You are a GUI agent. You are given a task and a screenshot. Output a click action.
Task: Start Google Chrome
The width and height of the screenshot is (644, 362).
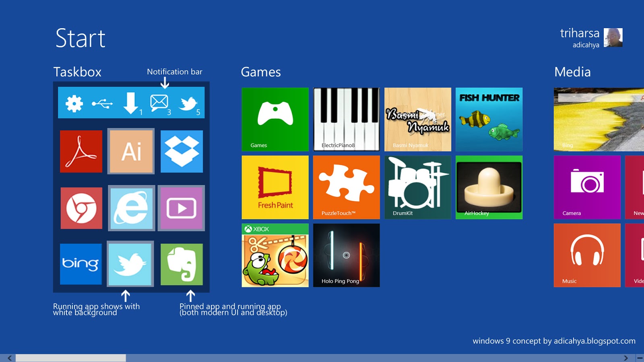pos(80,208)
